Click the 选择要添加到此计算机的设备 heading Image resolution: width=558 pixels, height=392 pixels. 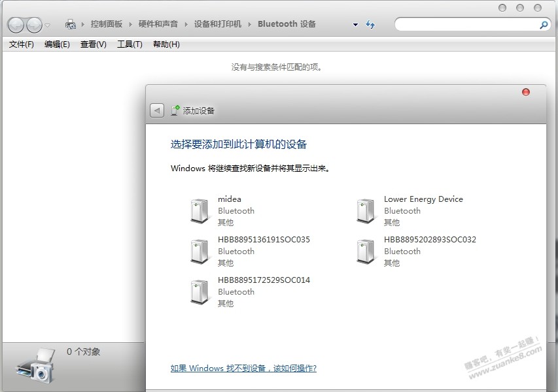(238, 144)
